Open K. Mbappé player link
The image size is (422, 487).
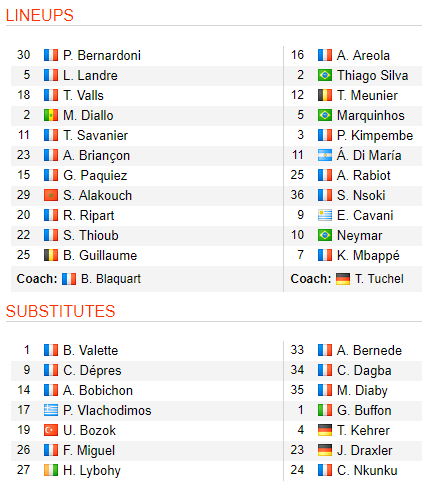pyautogui.click(x=368, y=256)
